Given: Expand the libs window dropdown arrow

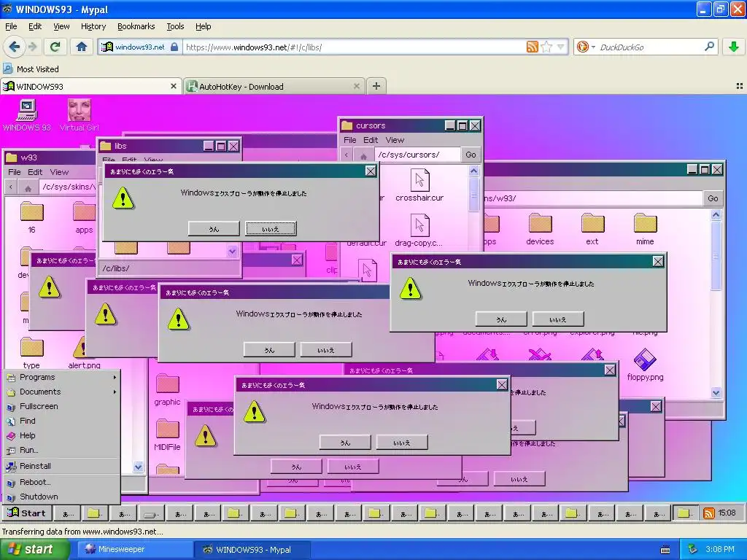Looking at the screenshot, I should (x=232, y=251).
